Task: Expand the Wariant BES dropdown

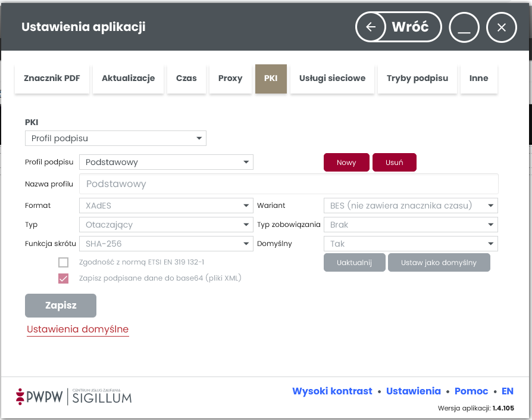Action: 410,206
